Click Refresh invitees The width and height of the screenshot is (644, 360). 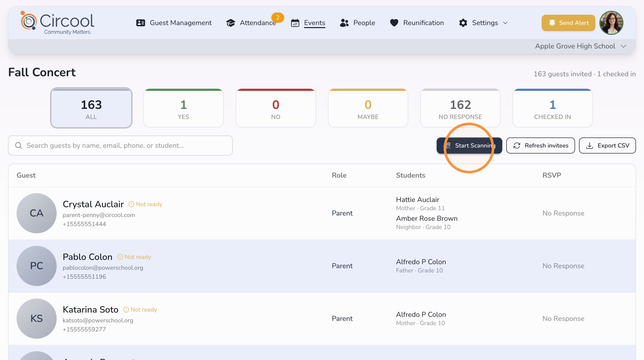click(541, 146)
